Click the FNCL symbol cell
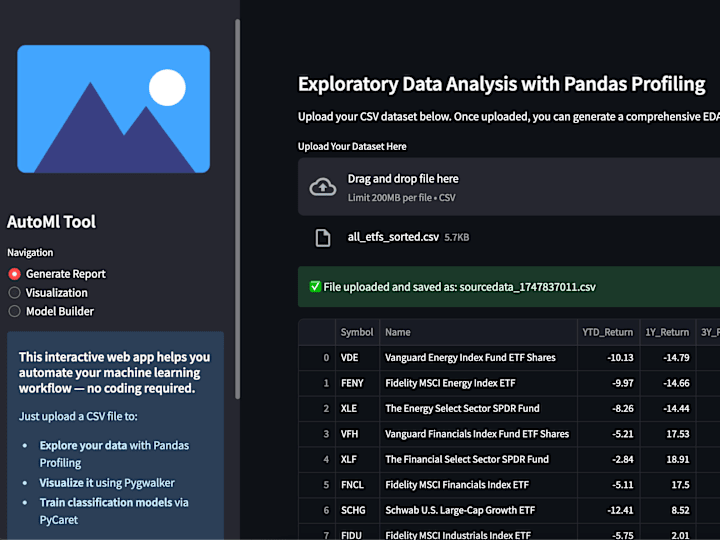Viewport: 720px width, 540px height. 357,485
